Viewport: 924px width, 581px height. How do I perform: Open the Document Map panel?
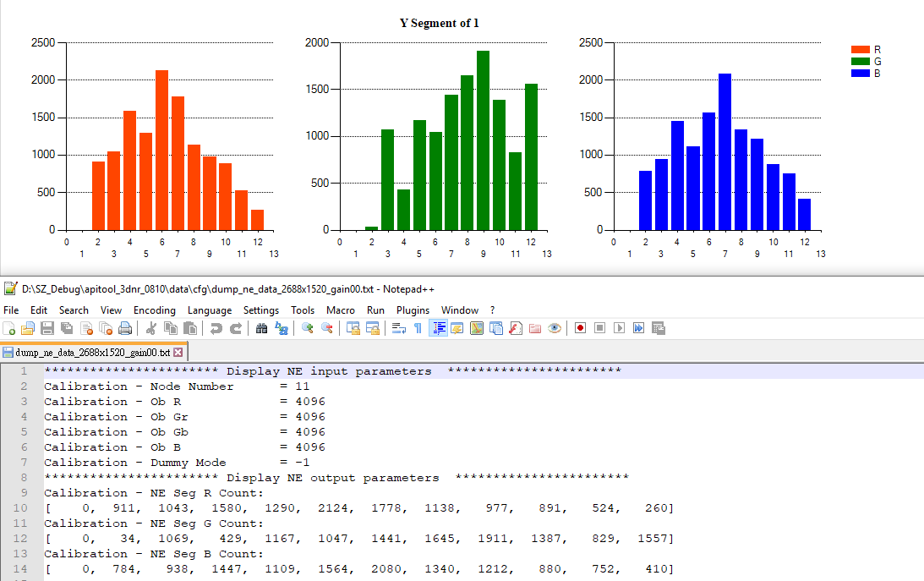[x=475, y=328]
